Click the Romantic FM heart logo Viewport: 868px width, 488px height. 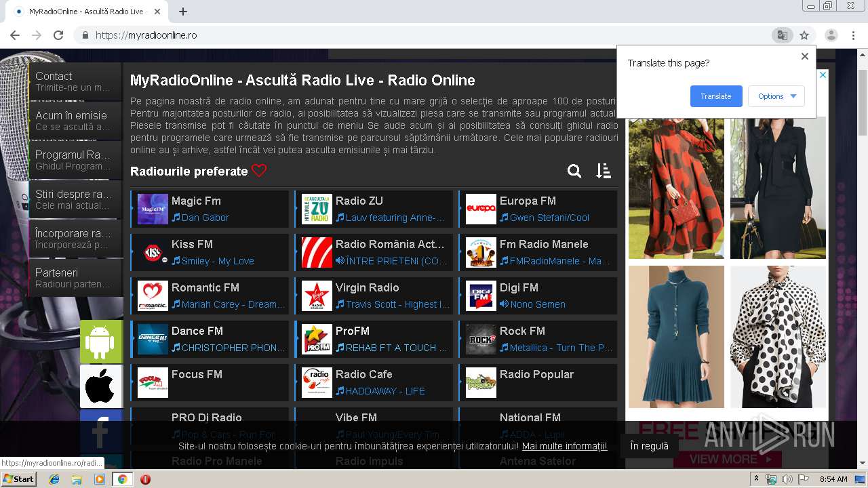coord(153,296)
